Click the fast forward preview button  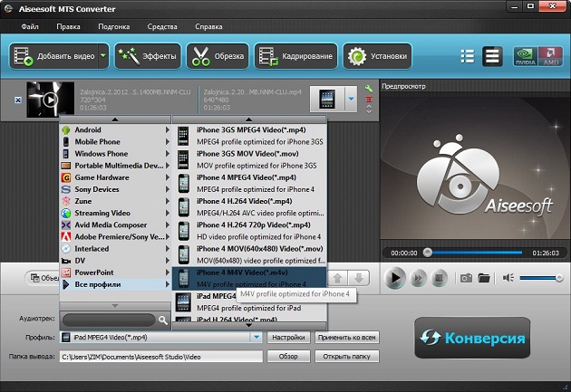coord(418,278)
